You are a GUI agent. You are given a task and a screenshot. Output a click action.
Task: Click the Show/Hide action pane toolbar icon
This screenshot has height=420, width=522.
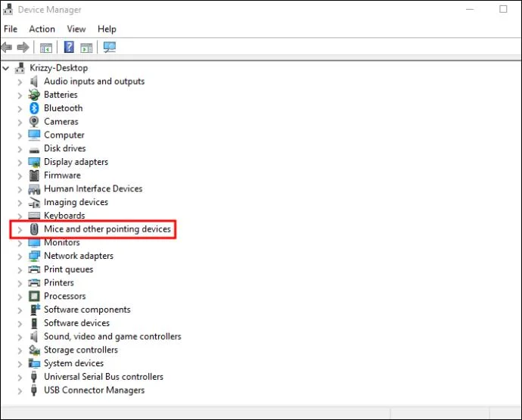(86, 48)
